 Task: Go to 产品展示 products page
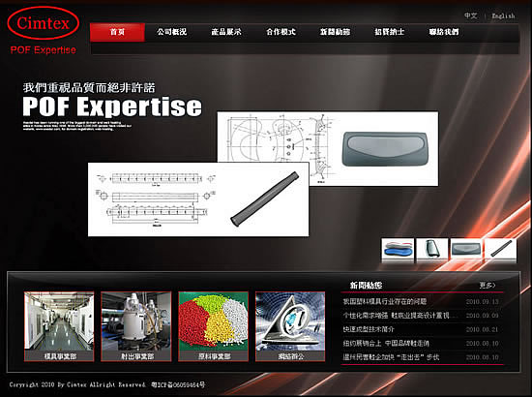[226, 32]
